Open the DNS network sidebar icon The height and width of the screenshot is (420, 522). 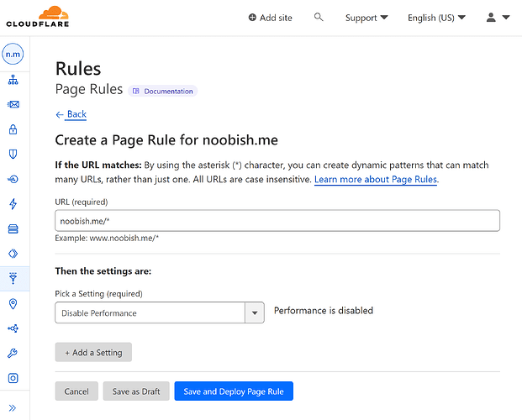point(13,80)
